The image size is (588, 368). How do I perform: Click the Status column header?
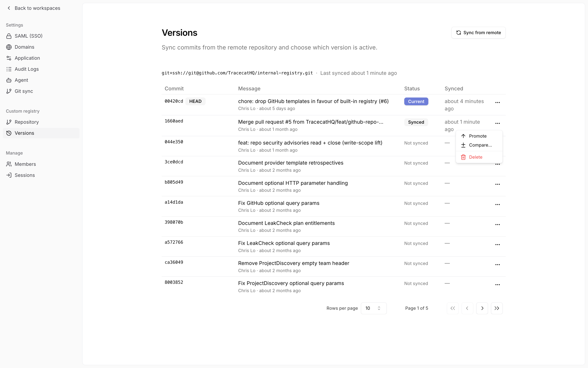tap(412, 89)
